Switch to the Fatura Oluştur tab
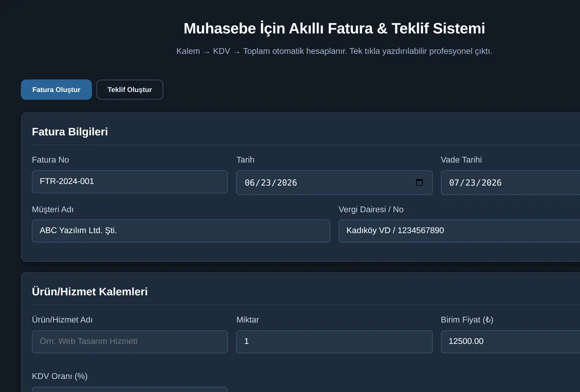Screen dimensions: 580x392 click(56, 89)
